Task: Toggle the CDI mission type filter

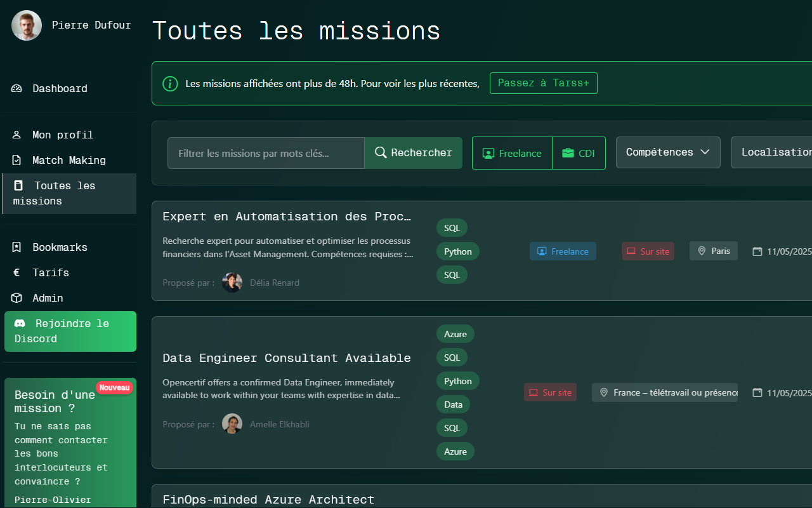Action: click(x=579, y=153)
